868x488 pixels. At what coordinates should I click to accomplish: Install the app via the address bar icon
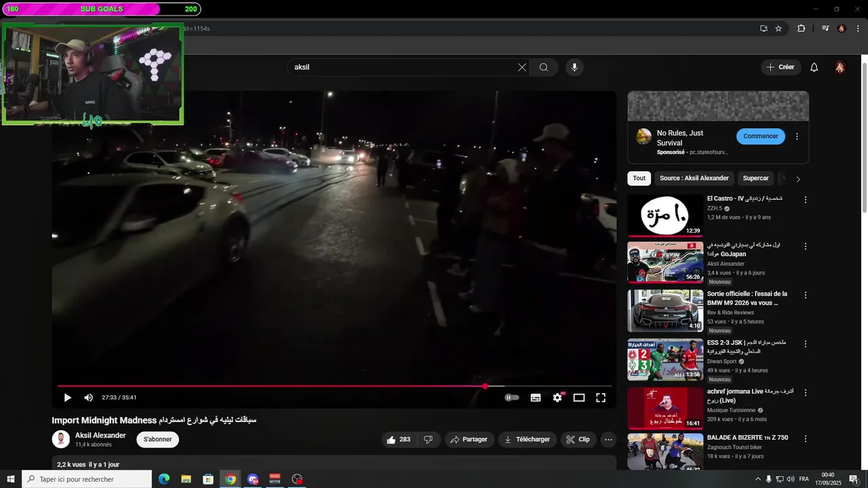pyautogui.click(x=764, y=28)
